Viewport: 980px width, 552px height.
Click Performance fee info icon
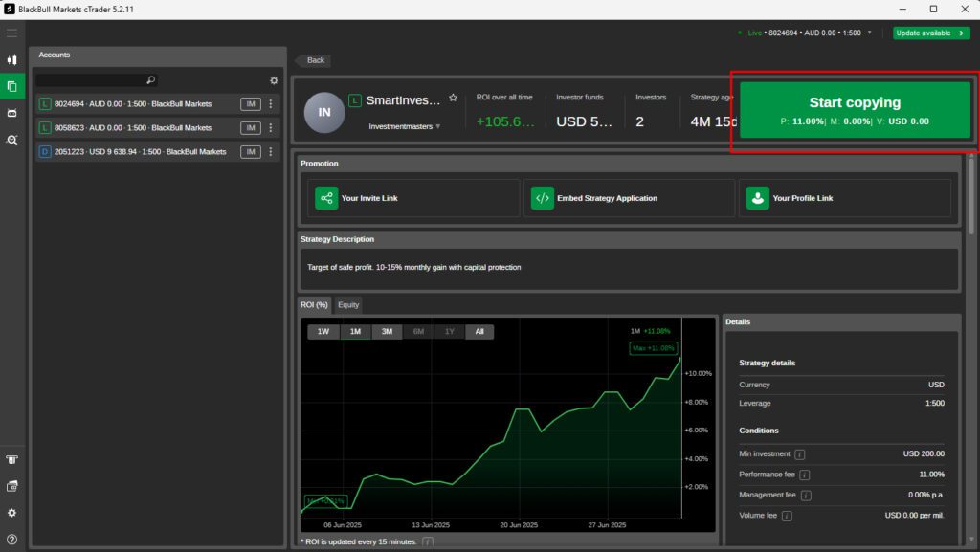(804, 475)
